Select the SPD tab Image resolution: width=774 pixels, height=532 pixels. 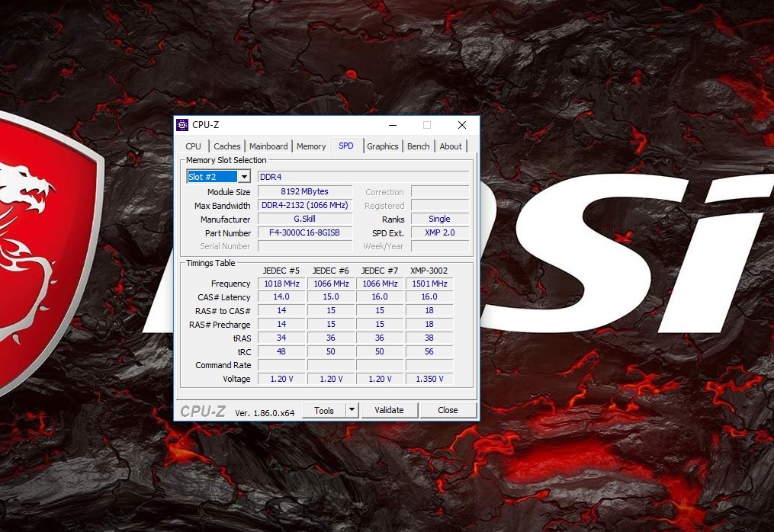click(x=346, y=146)
